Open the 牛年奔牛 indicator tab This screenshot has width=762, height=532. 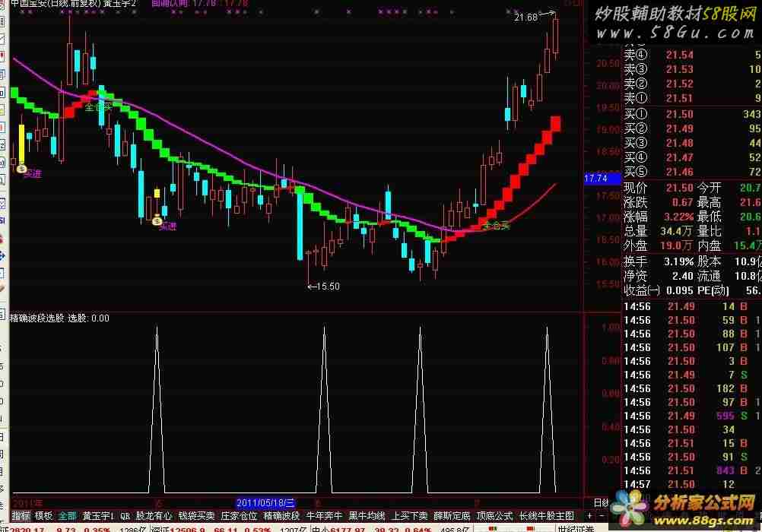pyautogui.click(x=324, y=515)
